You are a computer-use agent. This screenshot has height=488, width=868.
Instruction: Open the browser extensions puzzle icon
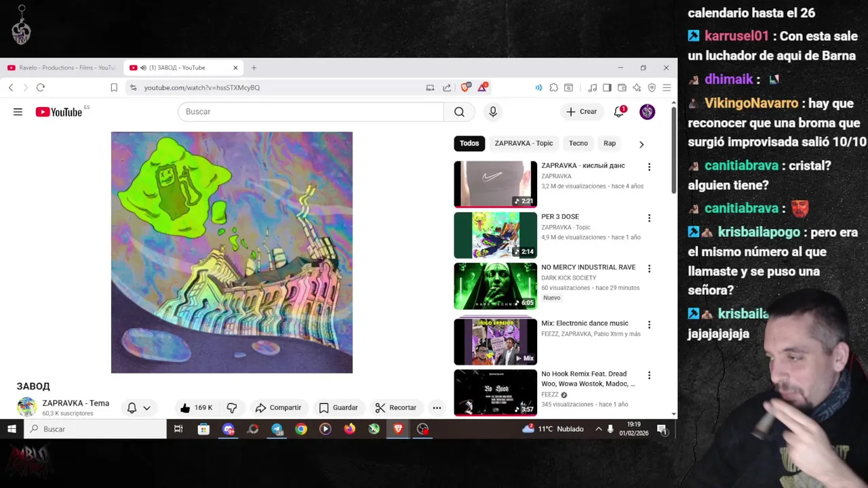554,87
